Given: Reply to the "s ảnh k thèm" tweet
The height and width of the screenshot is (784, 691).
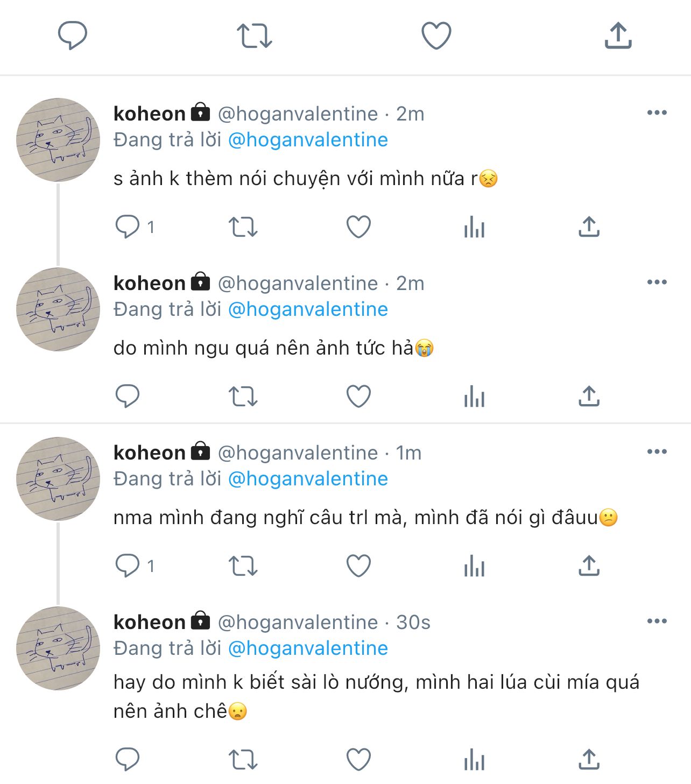Looking at the screenshot, I should pyautogui.click(x=128, y=227).
